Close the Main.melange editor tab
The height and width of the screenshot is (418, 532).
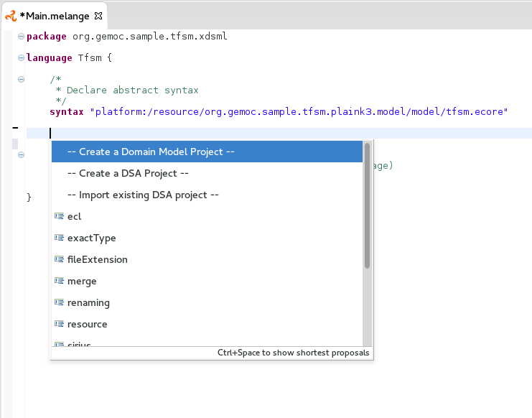[x=98, y=15]
